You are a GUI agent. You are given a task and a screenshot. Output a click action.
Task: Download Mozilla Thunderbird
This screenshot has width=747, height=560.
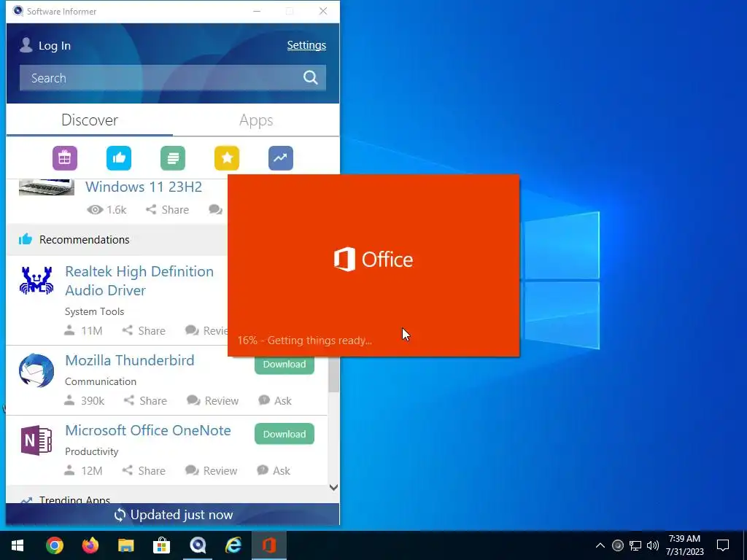(x=285, y=365)
